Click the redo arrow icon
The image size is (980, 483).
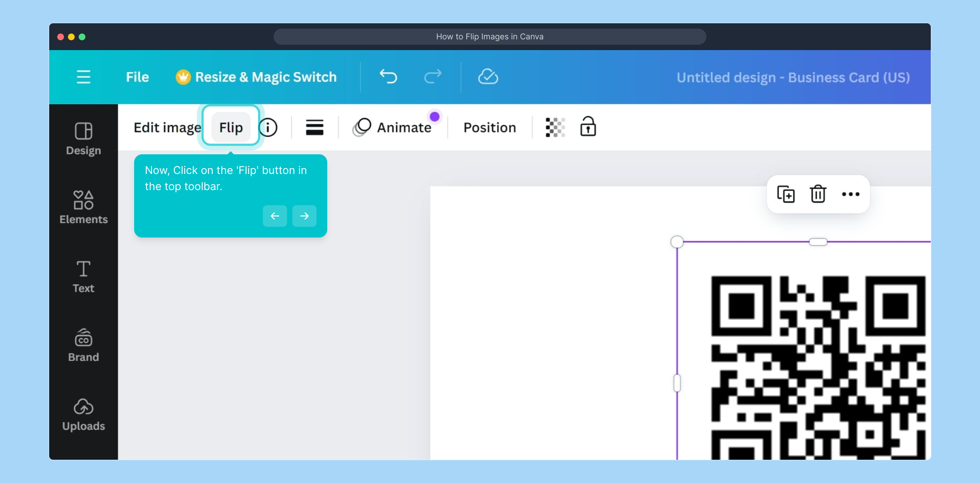432,77
